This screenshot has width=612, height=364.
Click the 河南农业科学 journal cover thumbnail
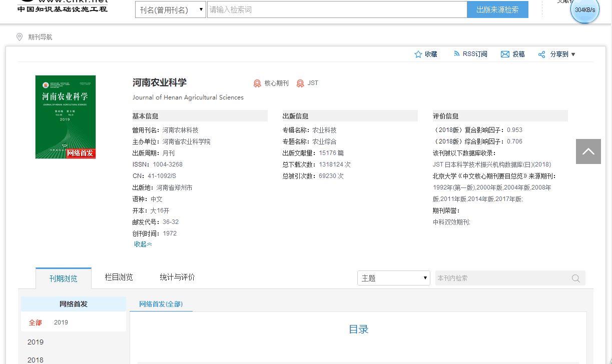66,117
